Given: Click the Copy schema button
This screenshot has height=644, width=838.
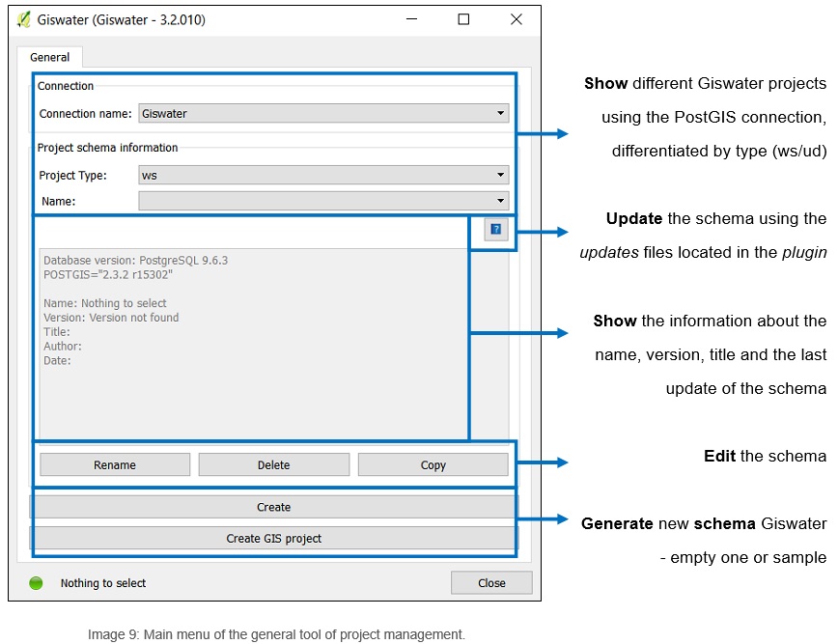Looking at the screenshot, I should pos(433,465).
